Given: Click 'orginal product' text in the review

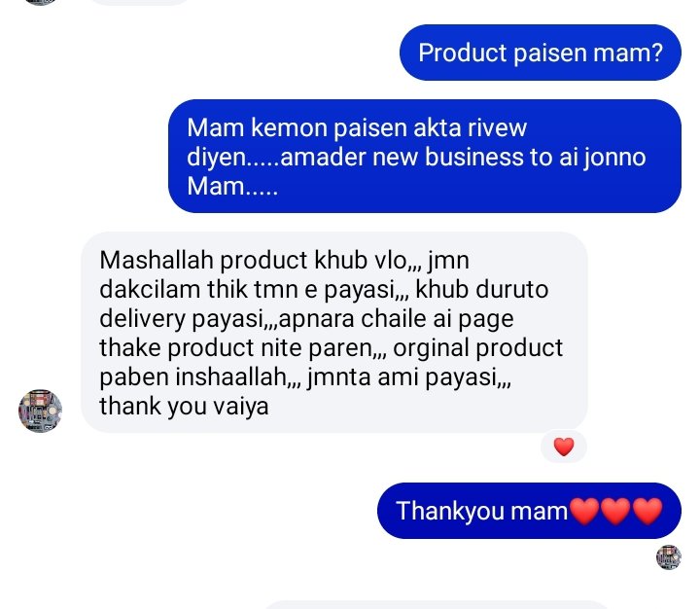Looking at the screenshot, I should [x=477, y=348].
